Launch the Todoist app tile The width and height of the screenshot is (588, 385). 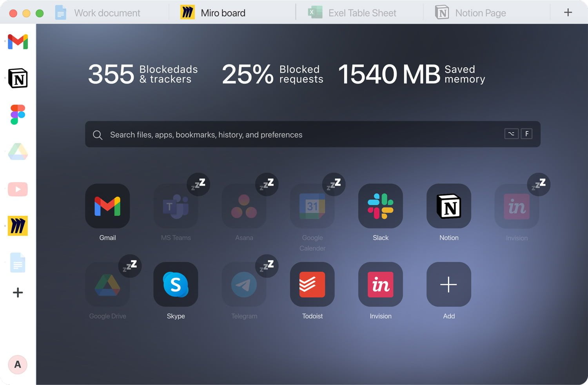[312, 285]
